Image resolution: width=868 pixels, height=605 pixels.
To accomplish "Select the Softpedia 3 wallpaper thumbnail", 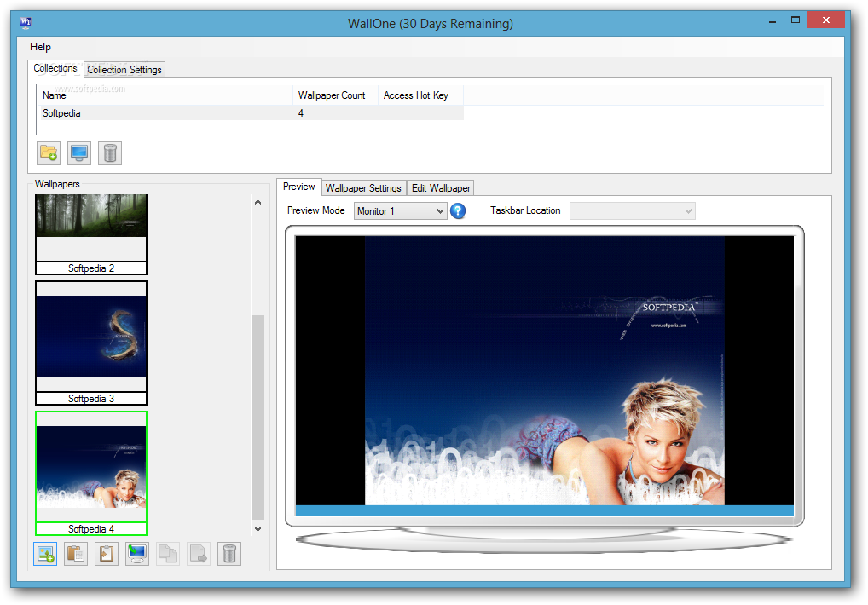I will coord(91,343).
